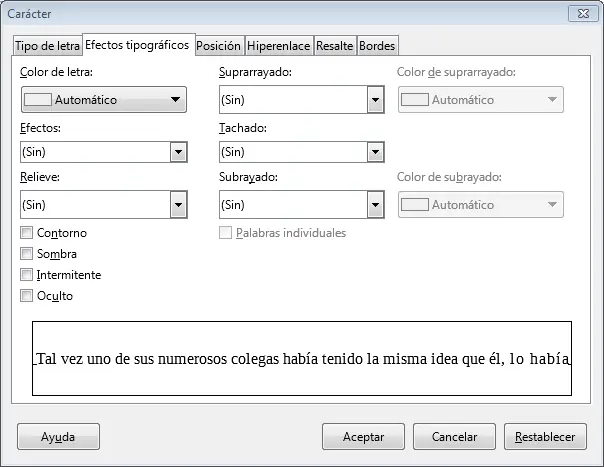Viewport: 604px width, 467px height.
Task: Click the Color de subrayado swatch
Action: [415, 205]
